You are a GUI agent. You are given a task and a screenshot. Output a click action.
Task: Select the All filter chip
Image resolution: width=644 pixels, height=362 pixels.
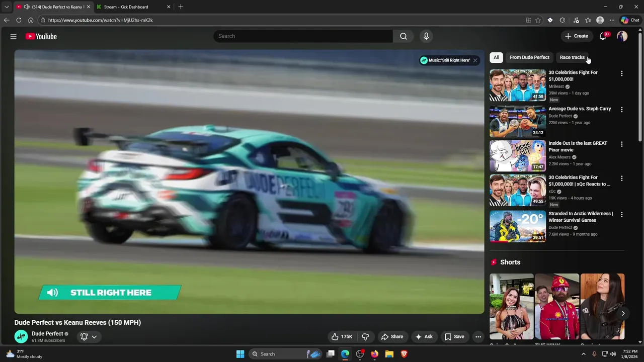coord(496,57)
